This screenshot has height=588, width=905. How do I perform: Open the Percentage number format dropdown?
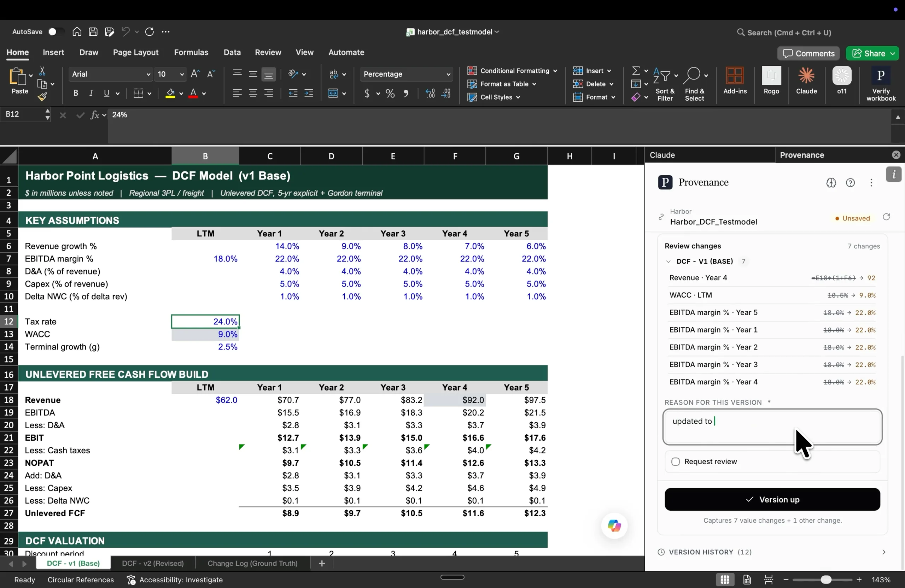tap(448, 75)
